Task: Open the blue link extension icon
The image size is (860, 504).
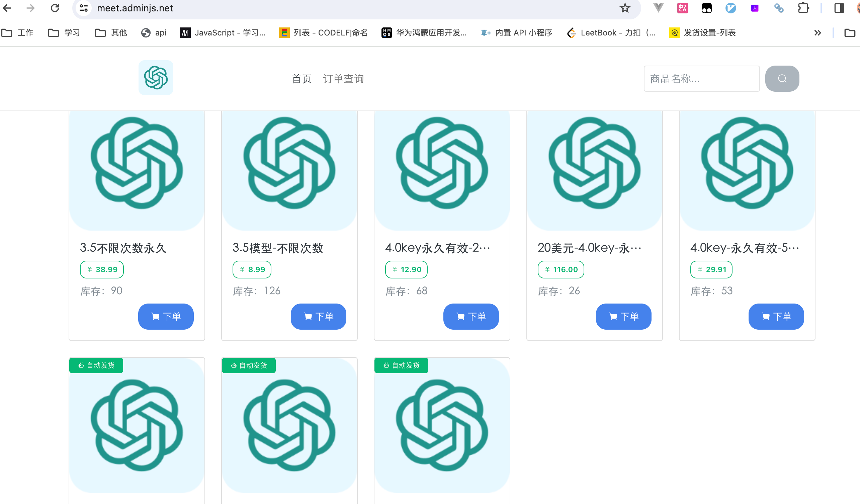Action: coord(779,8)
